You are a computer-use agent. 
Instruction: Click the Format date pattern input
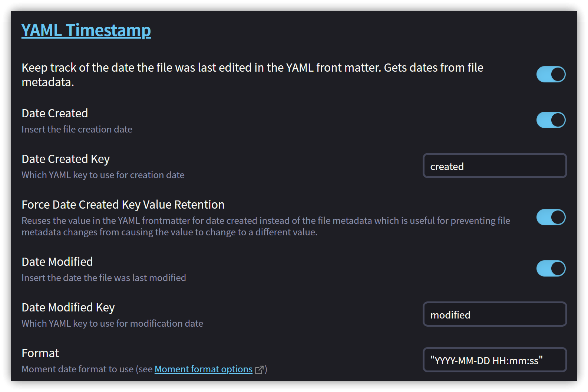[x=495, y=360]
